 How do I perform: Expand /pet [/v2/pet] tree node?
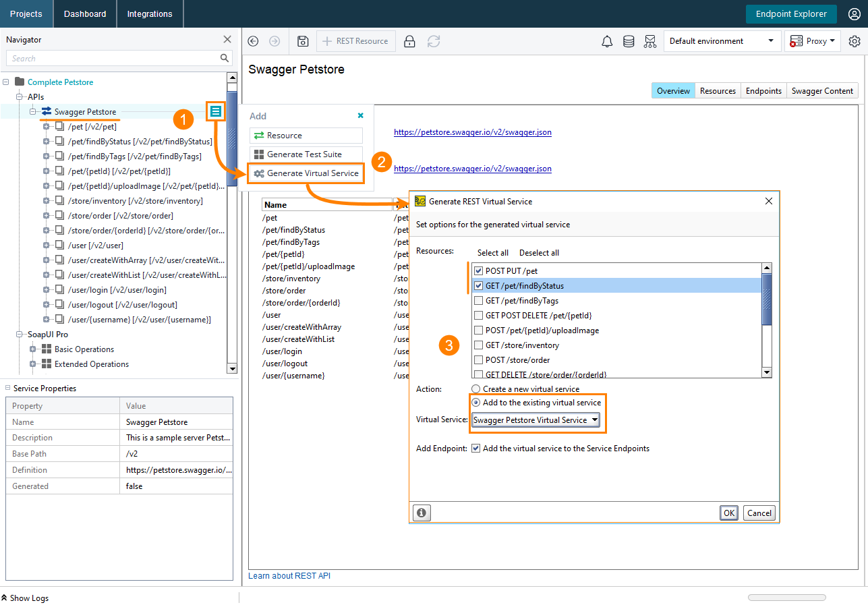(x=47, y=126)
